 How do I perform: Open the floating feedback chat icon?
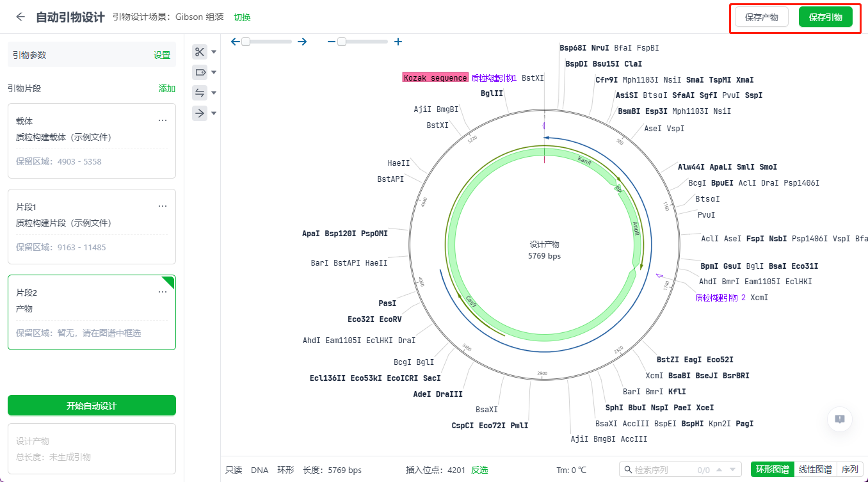click(840, 419)
